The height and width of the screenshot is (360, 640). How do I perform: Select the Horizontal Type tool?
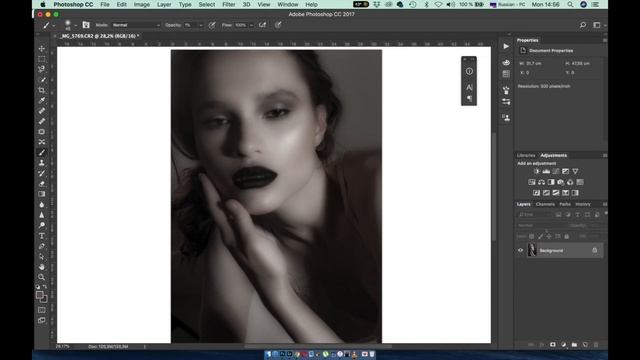42,236
